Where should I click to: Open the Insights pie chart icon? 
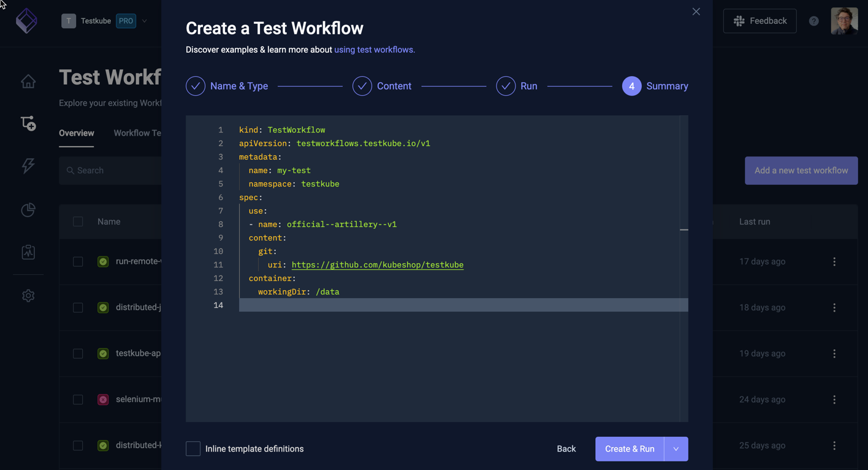(28, 210)
